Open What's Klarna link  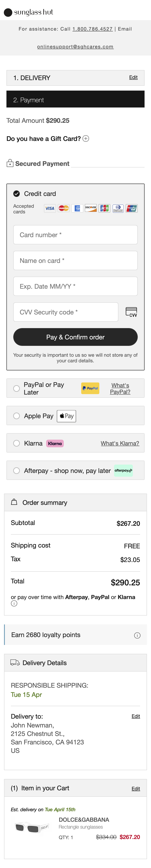point(120,443)
